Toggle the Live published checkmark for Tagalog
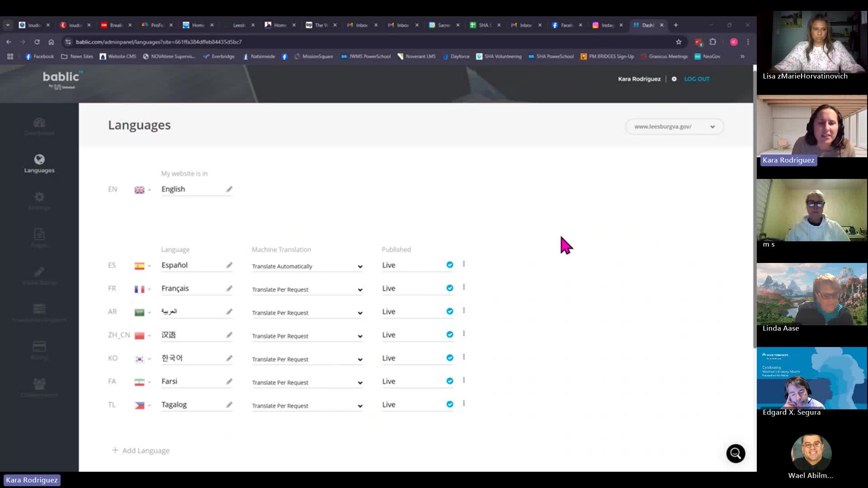868x488 pixels. [x=450, y=404]
